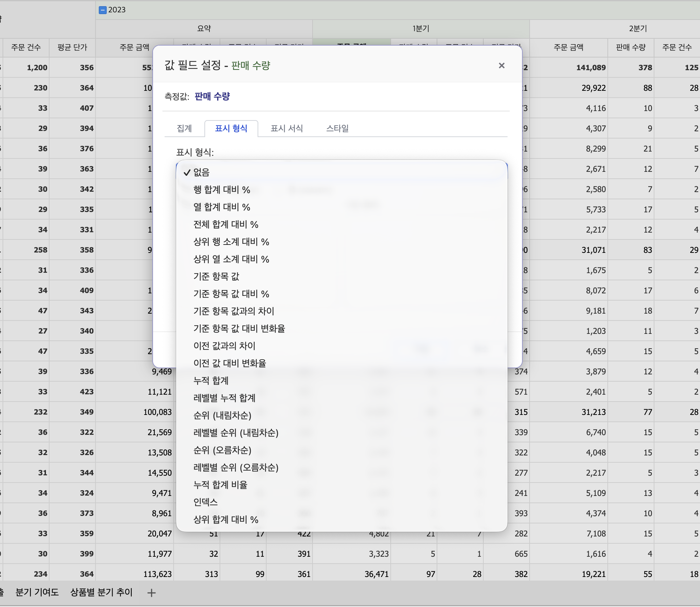Screen dimensions: 700x607
Task: Choose 상위 행 소계 대비 %
Action: tap(341, 242)
